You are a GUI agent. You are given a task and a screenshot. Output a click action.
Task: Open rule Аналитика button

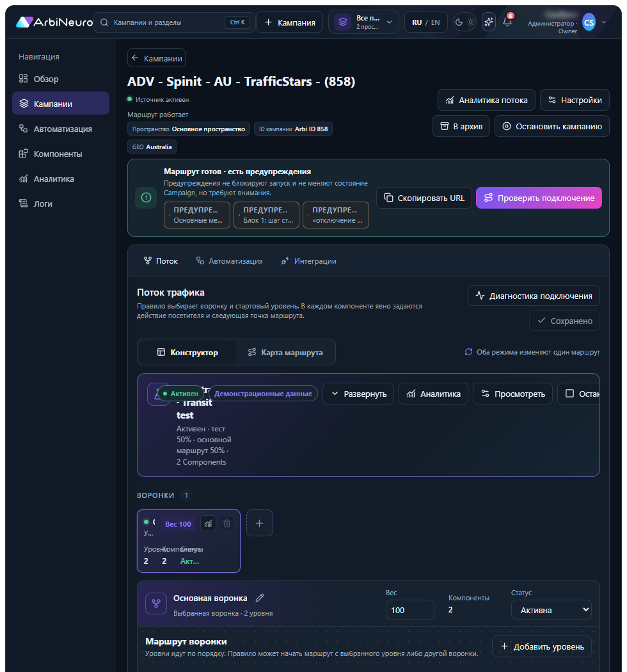(433, 394)
